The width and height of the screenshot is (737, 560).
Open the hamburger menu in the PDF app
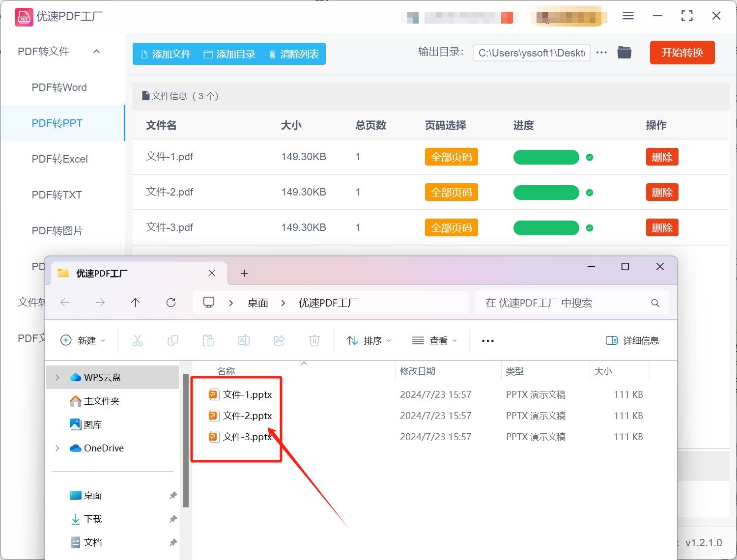628,16
